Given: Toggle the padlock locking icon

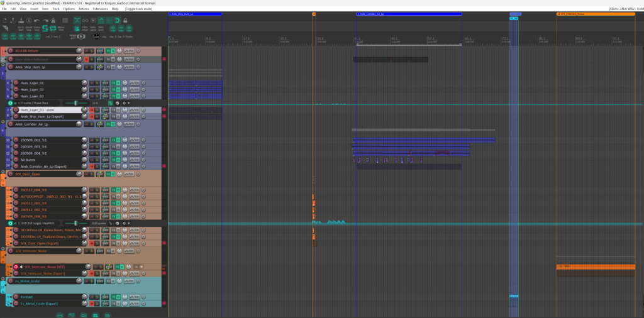Looking at the screenshot, I should (x=125, y=21).
